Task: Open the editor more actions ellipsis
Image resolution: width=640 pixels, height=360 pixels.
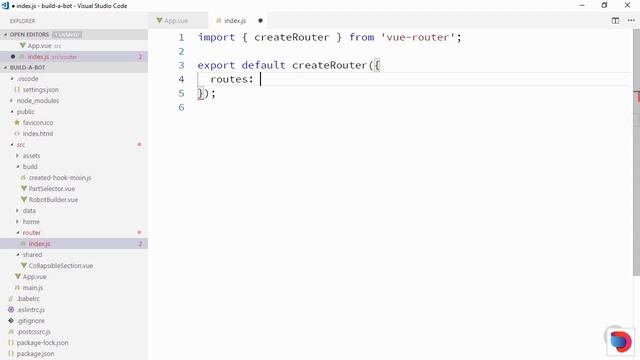Action: coord(631,20)
